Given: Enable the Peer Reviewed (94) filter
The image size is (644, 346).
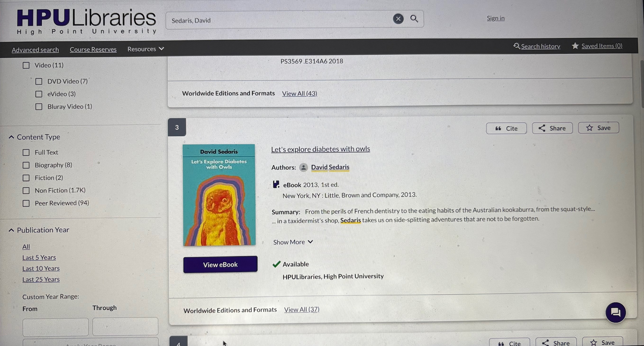Looking at the screenshot, I should pos(26,203).
